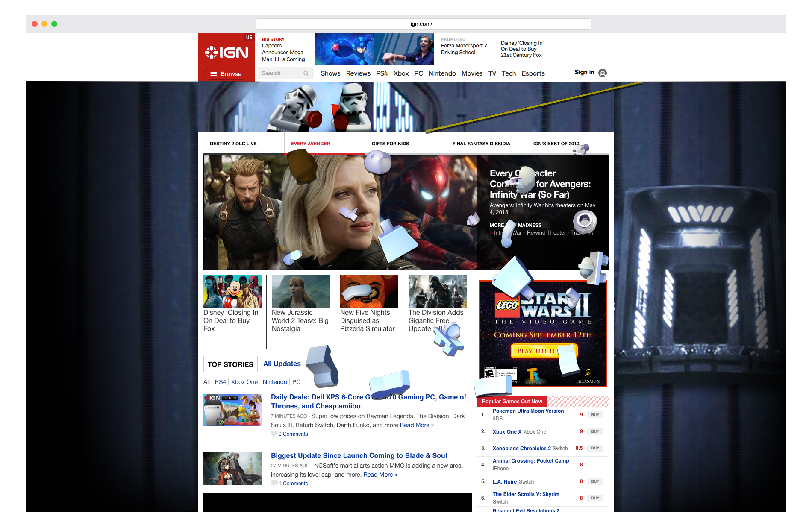Open Daily Deals Dell XPS article

pos(368,402)
